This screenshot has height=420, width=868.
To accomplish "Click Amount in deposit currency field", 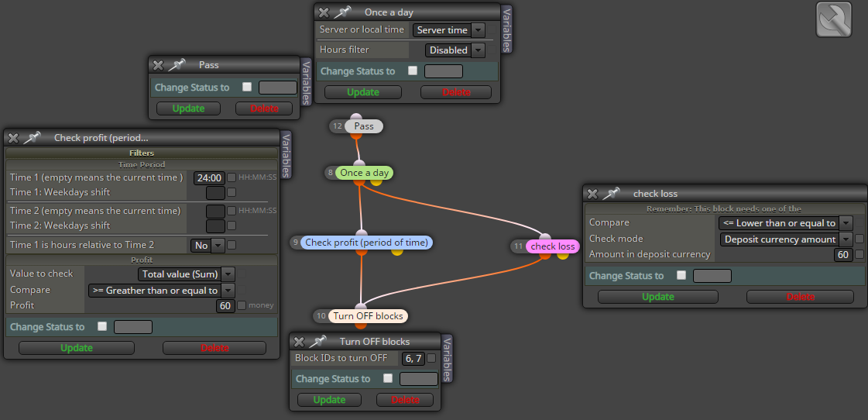I will tap(843, 254).
